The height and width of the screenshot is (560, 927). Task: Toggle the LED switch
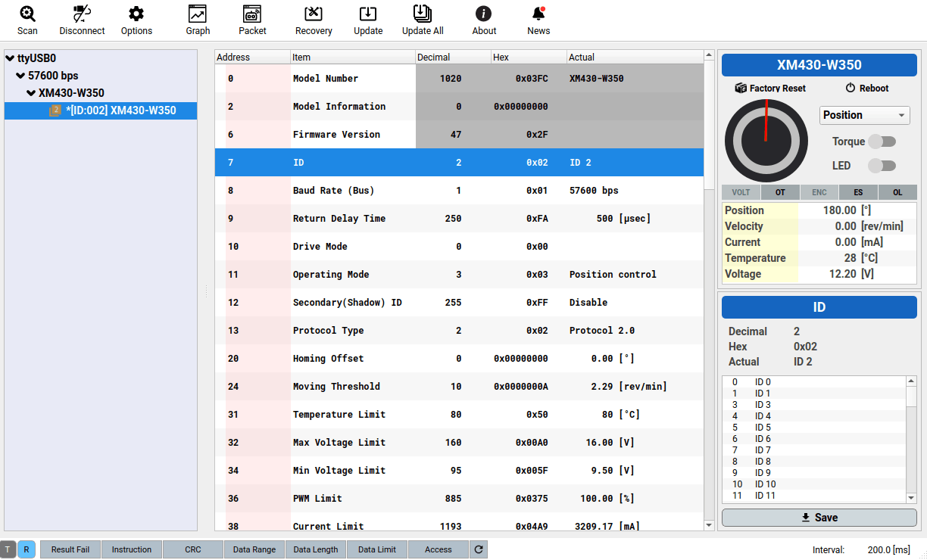pyautogui.click(x=882, y=166)
